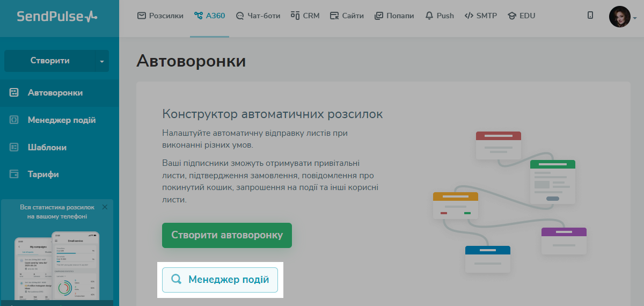
Task: Click the CRM board icon
Action: 295,16
